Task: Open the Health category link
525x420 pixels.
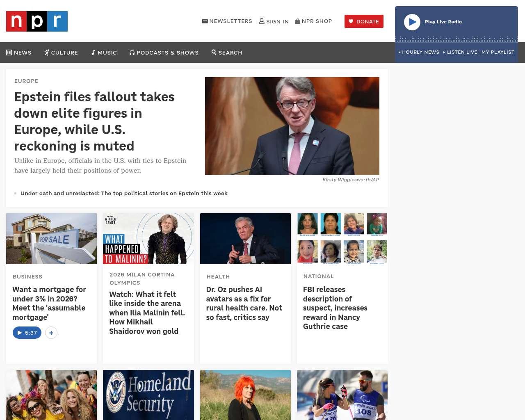Action: click(x=218, y=276)
